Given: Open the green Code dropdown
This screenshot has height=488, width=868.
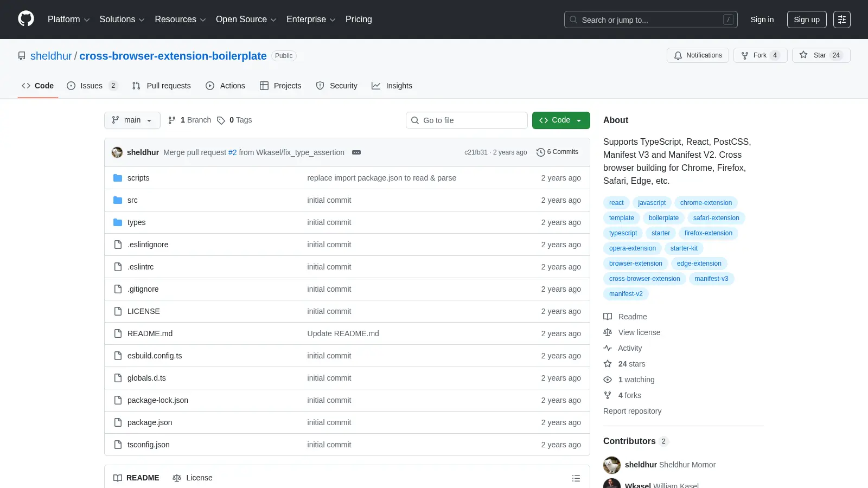Looking at the screenshot, I should 561,120.
